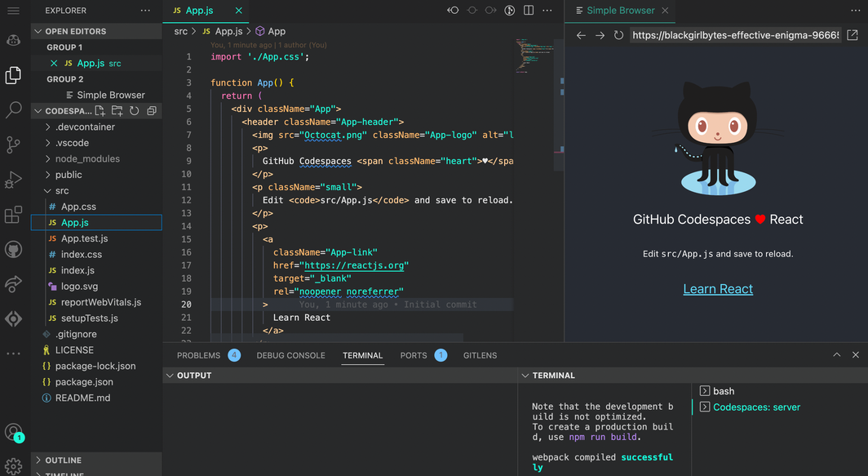868x476 pixels.
Task: Open the Source Control view
Action: pos(13,145)
